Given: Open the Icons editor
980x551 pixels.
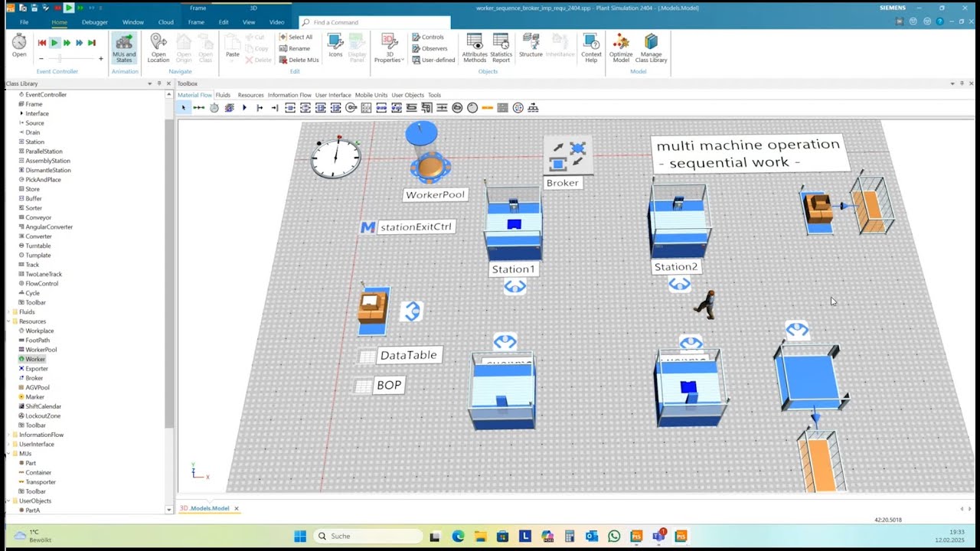Looking at the screenshot, I should pyautogui.click(x=335, y=46).
